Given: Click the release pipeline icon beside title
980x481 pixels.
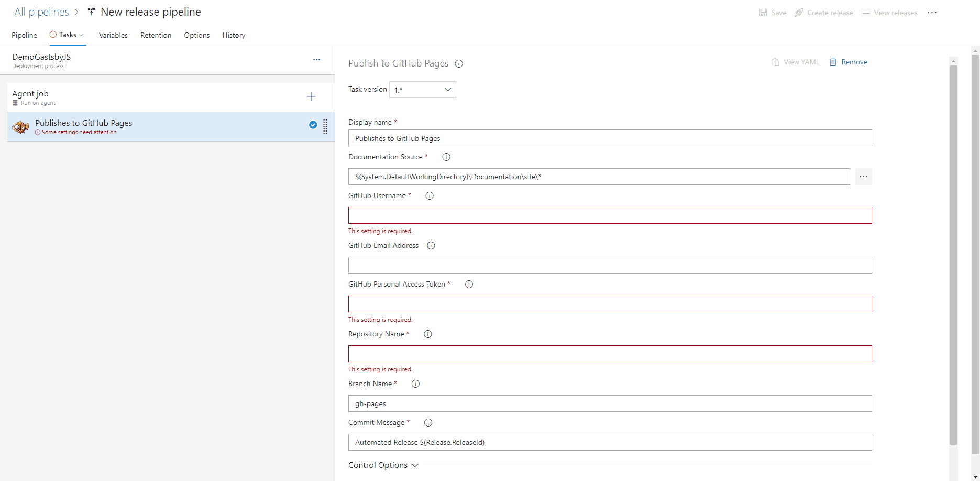Looking at the screenshot, I should click(92, 12).
